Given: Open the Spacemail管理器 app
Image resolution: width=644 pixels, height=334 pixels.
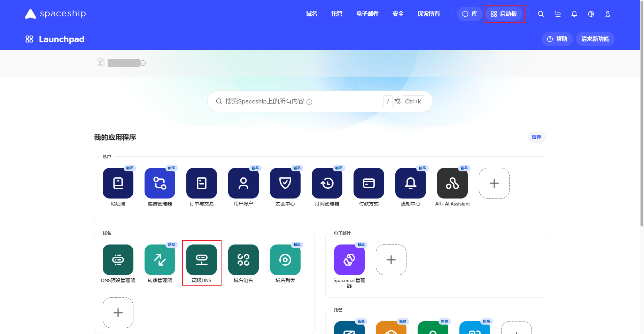Looking at the screenshot, I should pyautogui.click(x=349, y=260).
